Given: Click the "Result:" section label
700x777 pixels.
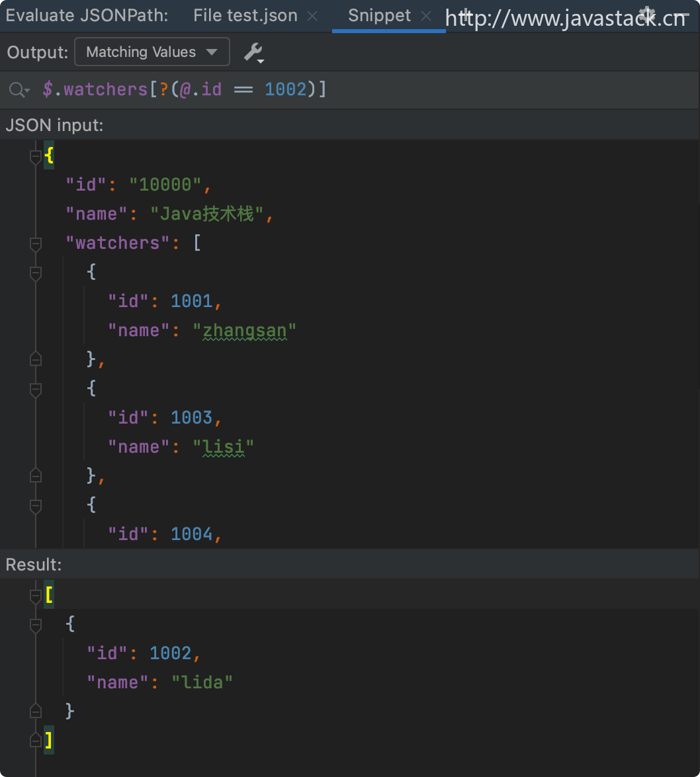Looking at the screenshot, I should pyautogui.click(x=34, y=565).
